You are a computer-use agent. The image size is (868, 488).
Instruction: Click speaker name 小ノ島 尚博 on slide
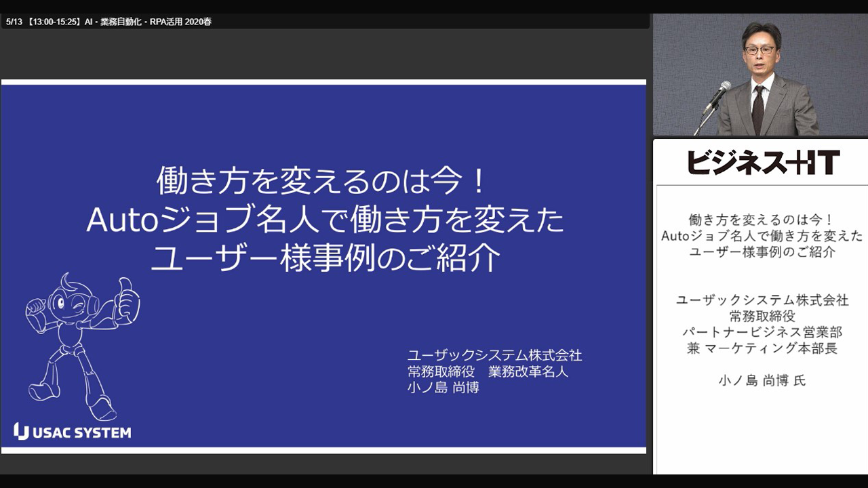point(443,388)
